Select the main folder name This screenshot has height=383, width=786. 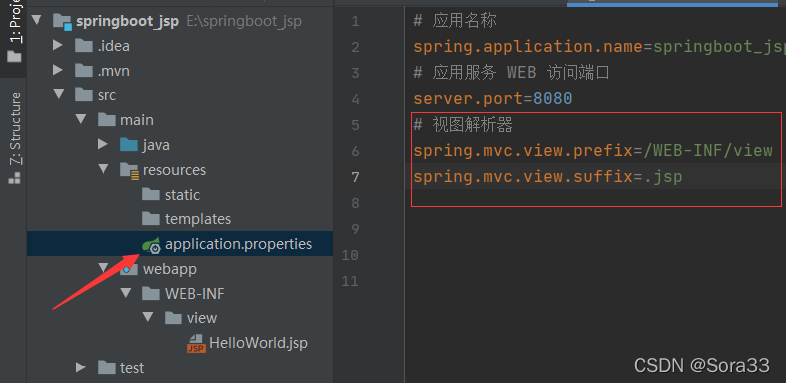(x=137, y=120)
